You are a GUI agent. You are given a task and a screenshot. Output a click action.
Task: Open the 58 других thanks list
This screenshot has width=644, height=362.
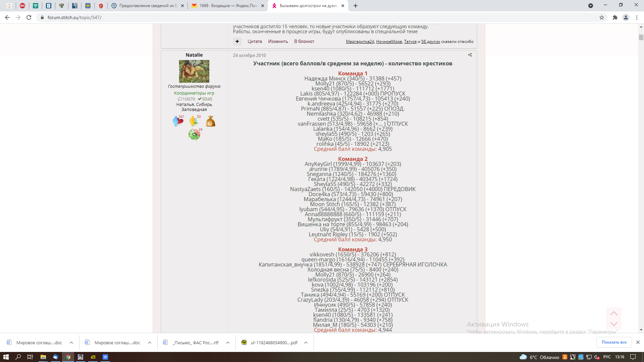[x=430, y=42]
